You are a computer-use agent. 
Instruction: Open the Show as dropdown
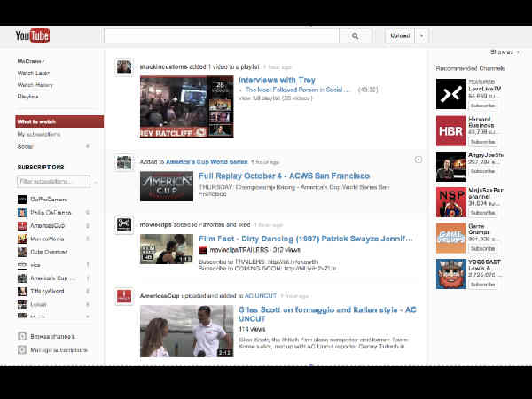pos(505,52)
